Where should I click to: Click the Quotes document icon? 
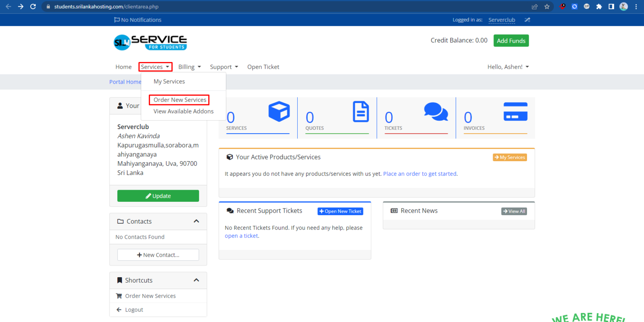pos(361,112)
